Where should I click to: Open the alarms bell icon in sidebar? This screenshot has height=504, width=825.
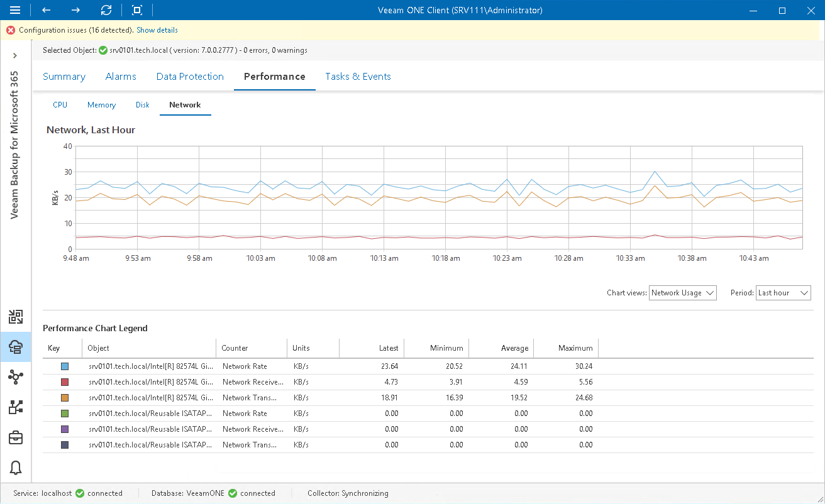(x=15, y=468)
